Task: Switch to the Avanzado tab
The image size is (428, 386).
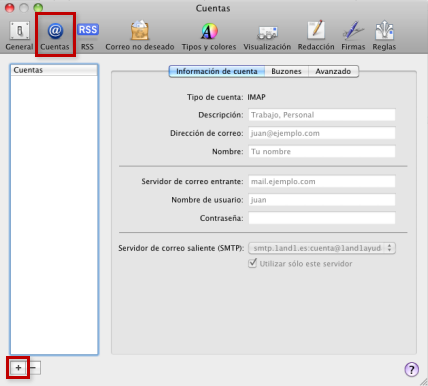Action: coord(333,71)
